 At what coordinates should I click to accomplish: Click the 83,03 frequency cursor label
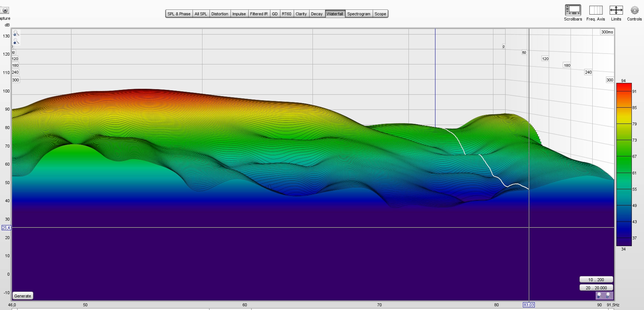[x=528, y=305]
